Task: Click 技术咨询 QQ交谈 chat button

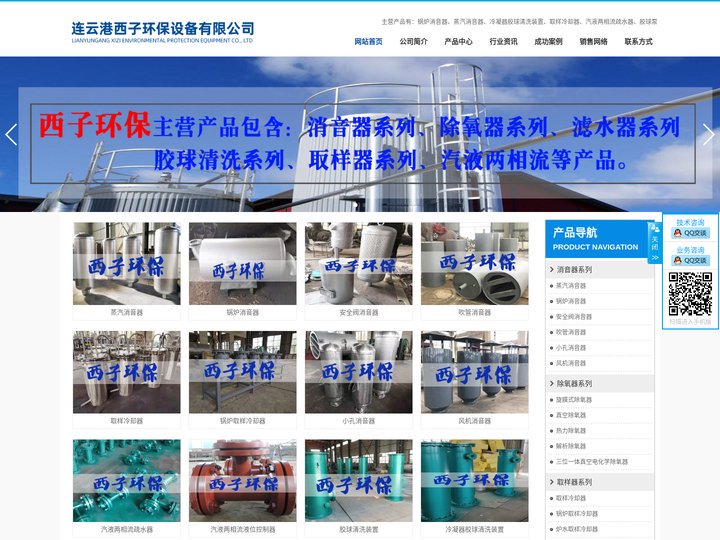Action: click(x=690, y=233)
